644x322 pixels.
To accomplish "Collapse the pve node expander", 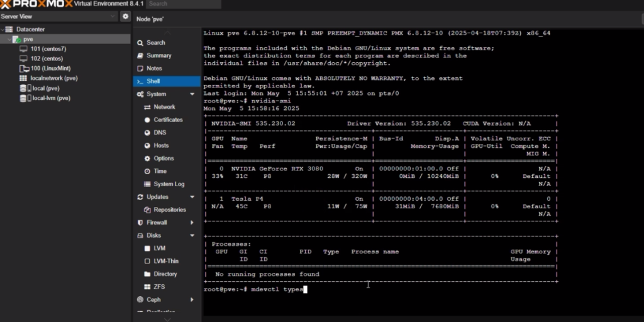I will point(9,40).
